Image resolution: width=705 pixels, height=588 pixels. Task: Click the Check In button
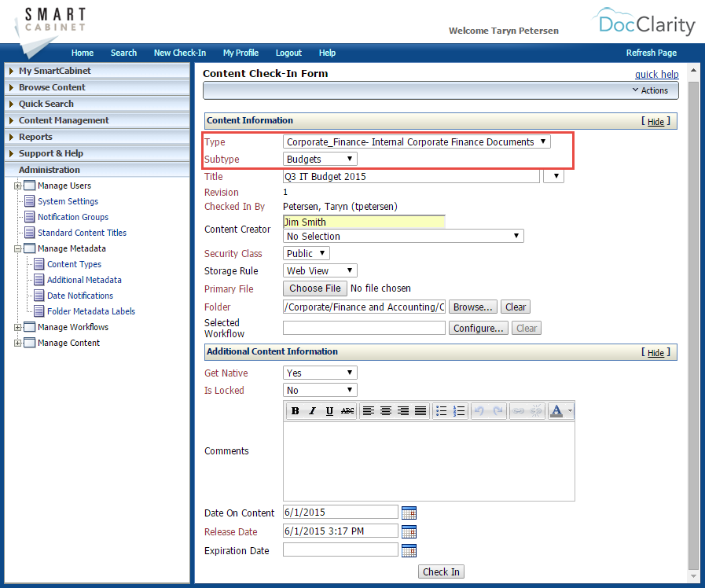441,571
